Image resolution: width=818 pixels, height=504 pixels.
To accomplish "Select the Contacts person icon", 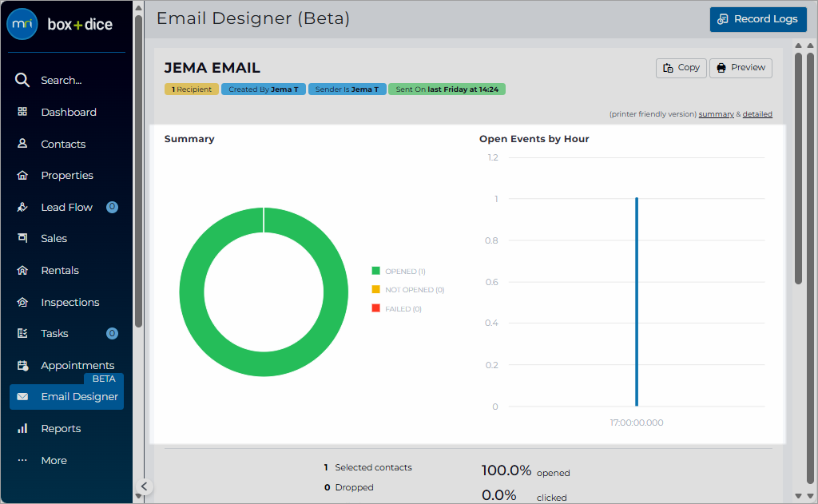I will [22, 144].
